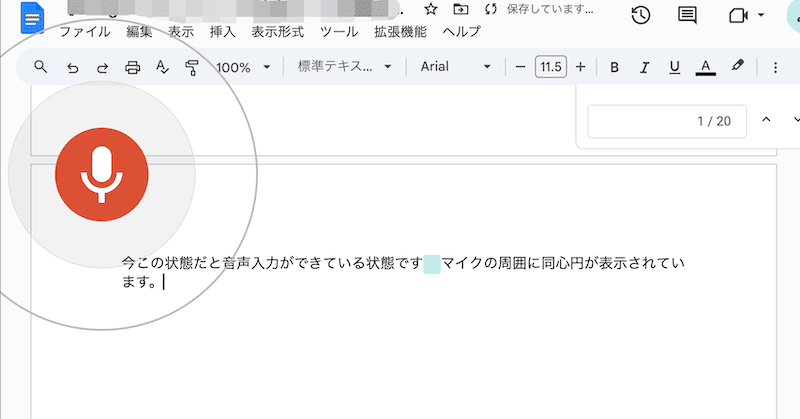
Task: Run spelling and grammar check icon
Action: [162, 67]
